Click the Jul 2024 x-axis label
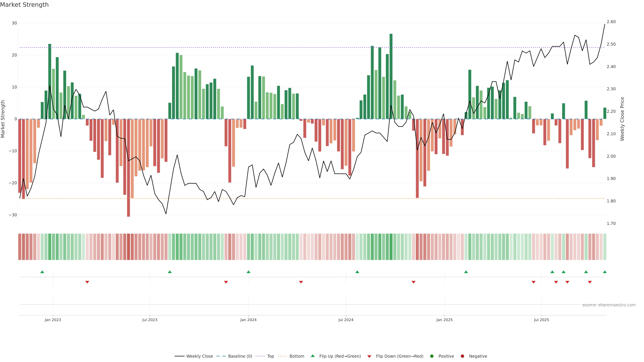This screenshot has width=644, height=362. pyautogui.click(x=346, y=320)
